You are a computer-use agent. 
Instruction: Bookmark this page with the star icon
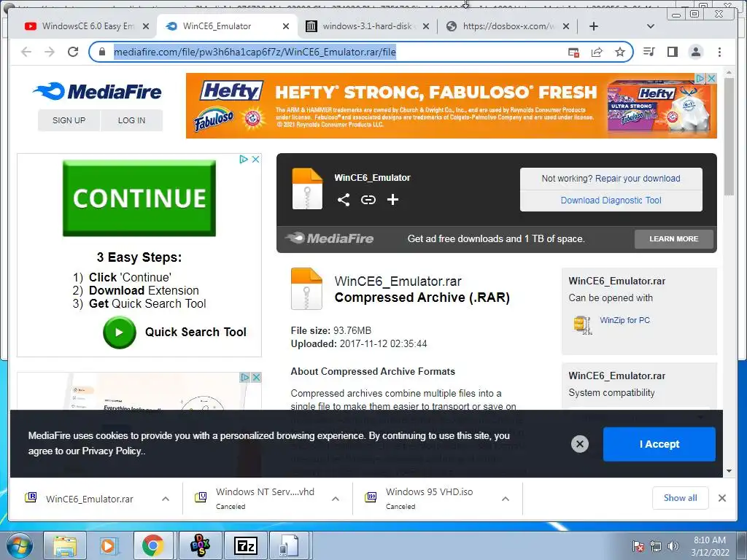619,52
